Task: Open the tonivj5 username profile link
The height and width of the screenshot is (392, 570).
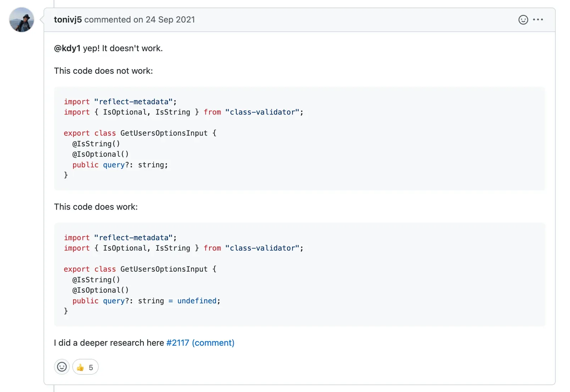Action: 68,20
